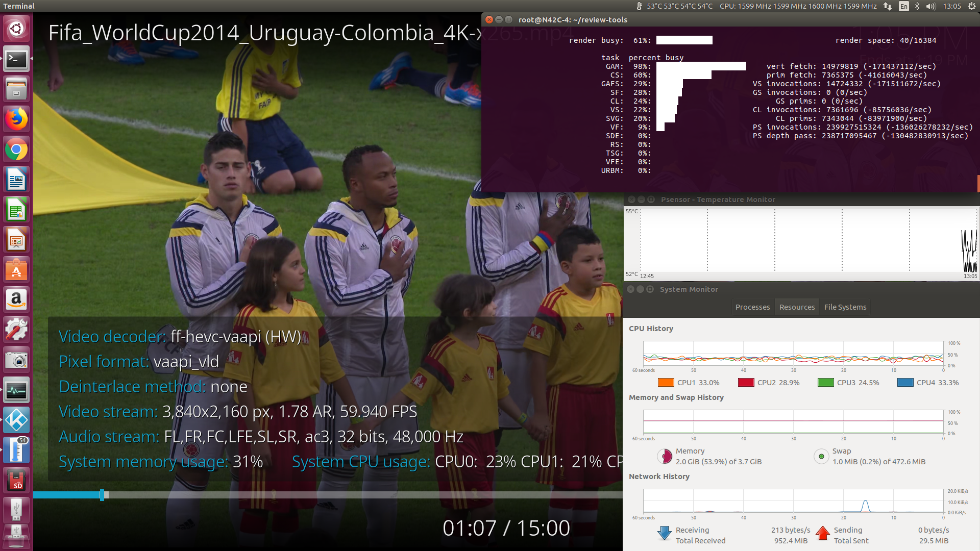Open network connections indicator in top panel
The image size is (980, 551).
[x=888, y=6]
